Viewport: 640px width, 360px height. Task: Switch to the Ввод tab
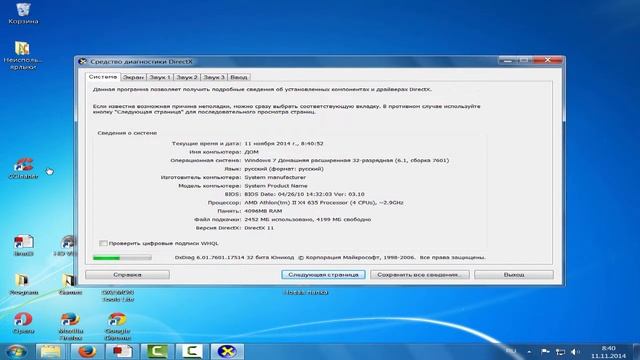click(239, 77)
